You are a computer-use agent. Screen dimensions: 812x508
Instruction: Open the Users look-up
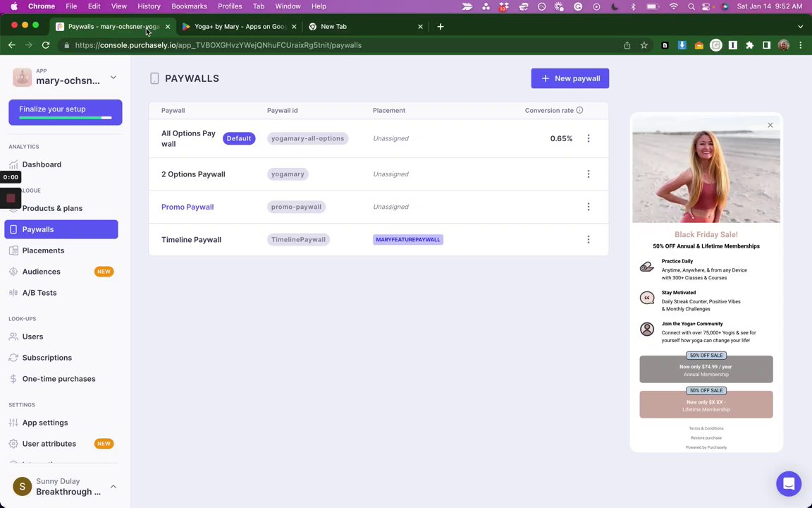[32, 337]
